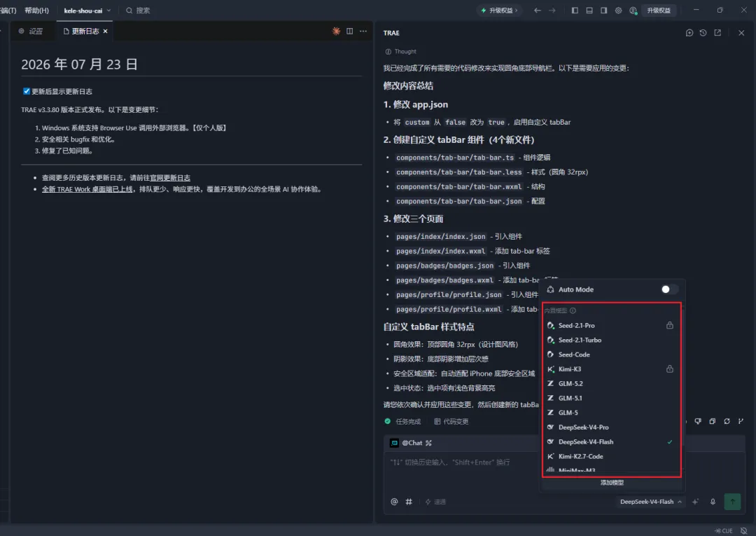
Task: Click the muted notification bell icon
Action: tap(744, 530)
